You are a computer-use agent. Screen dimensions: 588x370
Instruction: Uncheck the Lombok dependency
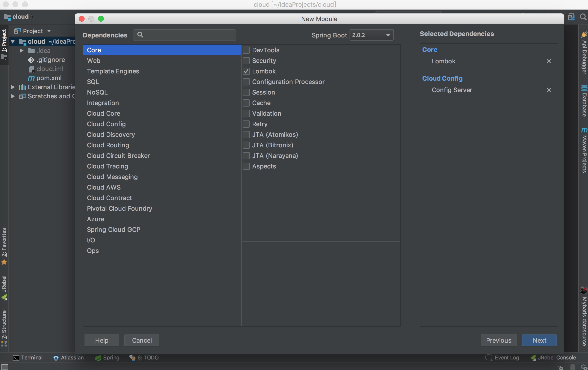(x=246, y=71)
